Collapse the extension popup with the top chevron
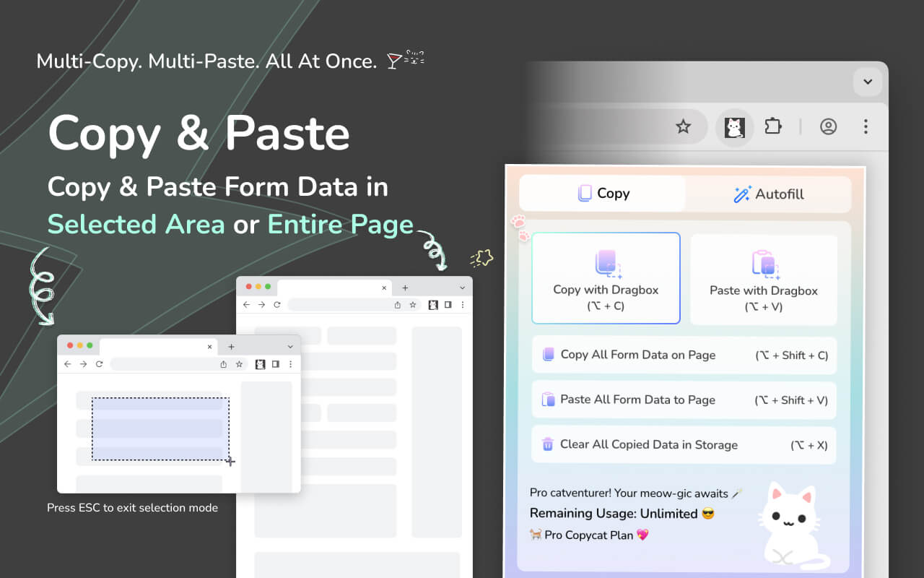924x578 pixels. tap(868, 82)
